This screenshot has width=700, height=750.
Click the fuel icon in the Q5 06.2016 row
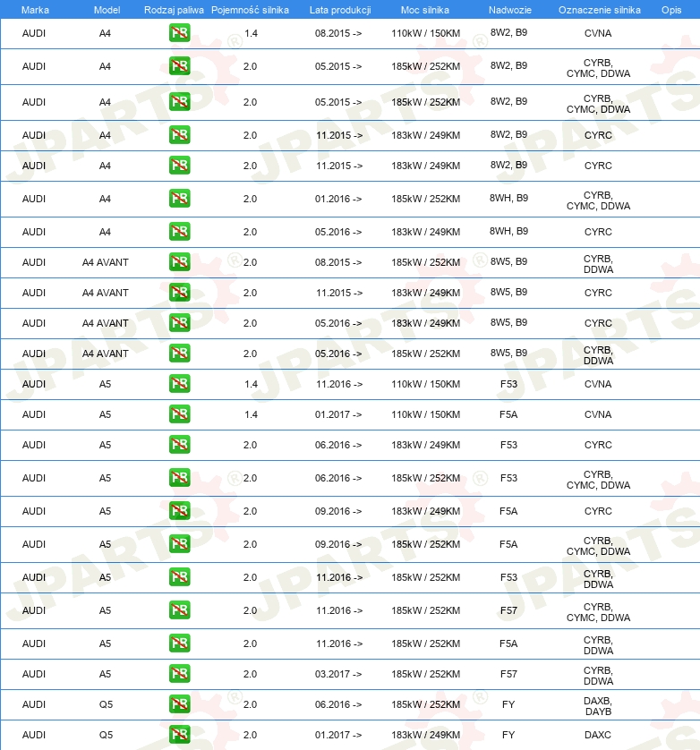tap(179, 704)
